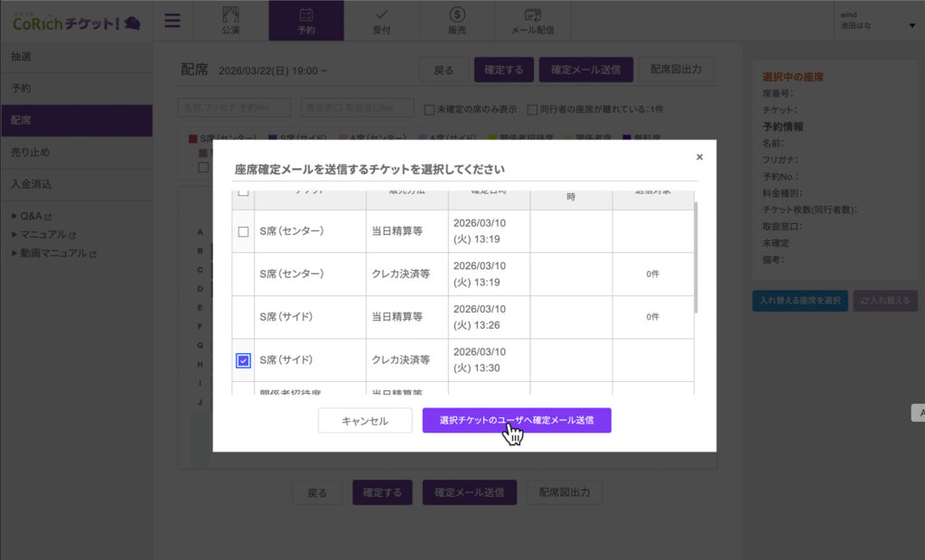This screenshot has height=560, width=925.
Task: Expand the Q&A sidebar link
Action: tap(36, 217)
